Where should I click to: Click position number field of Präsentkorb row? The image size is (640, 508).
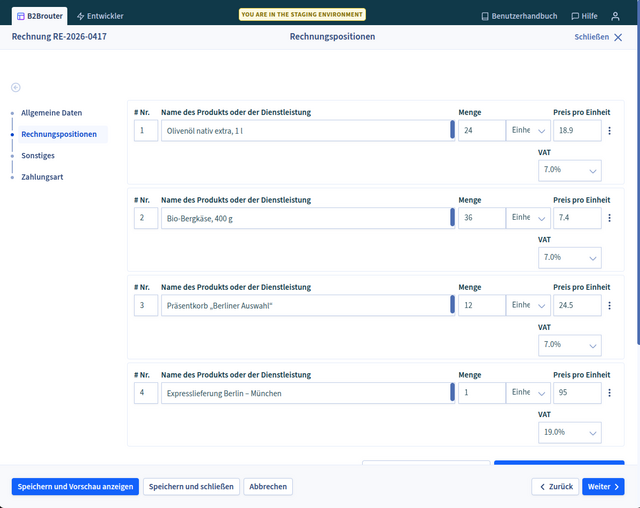click(146, 305)
